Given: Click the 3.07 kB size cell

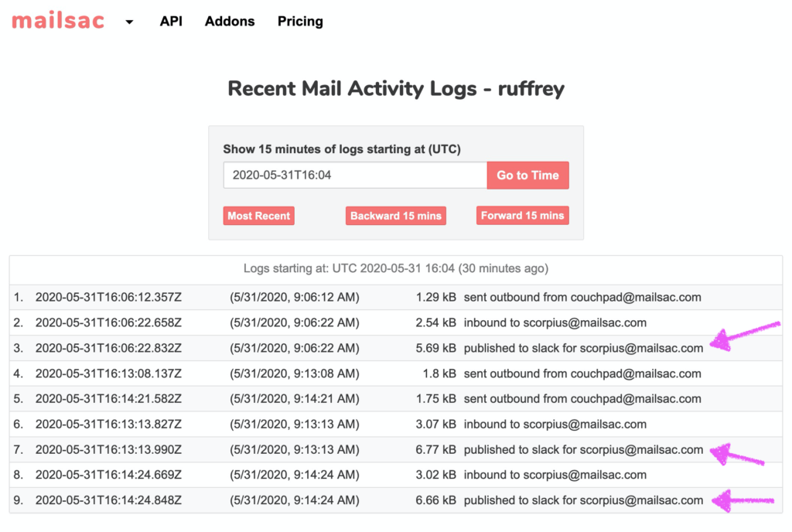Looking at the screenshot, I should click(436, 424).
